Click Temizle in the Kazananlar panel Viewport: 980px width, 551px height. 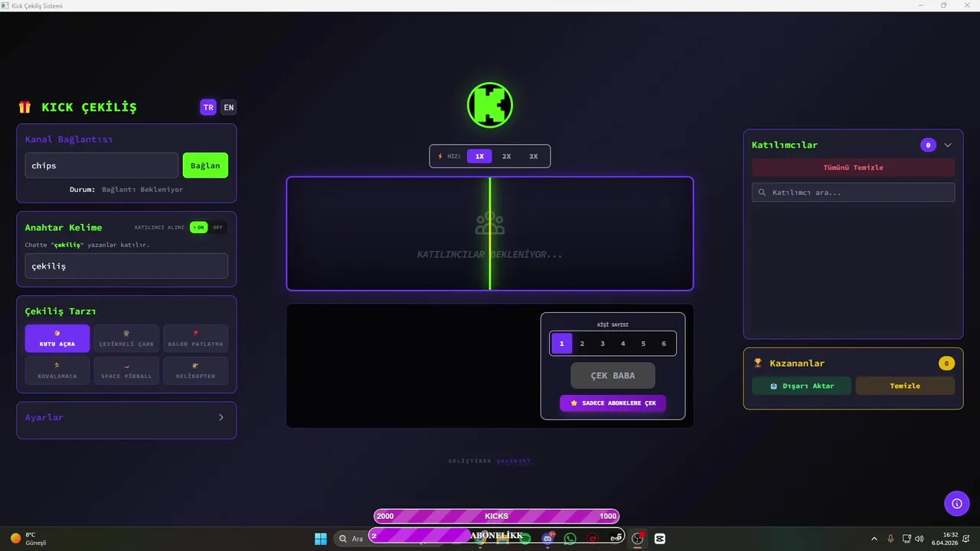coord(905,386)
